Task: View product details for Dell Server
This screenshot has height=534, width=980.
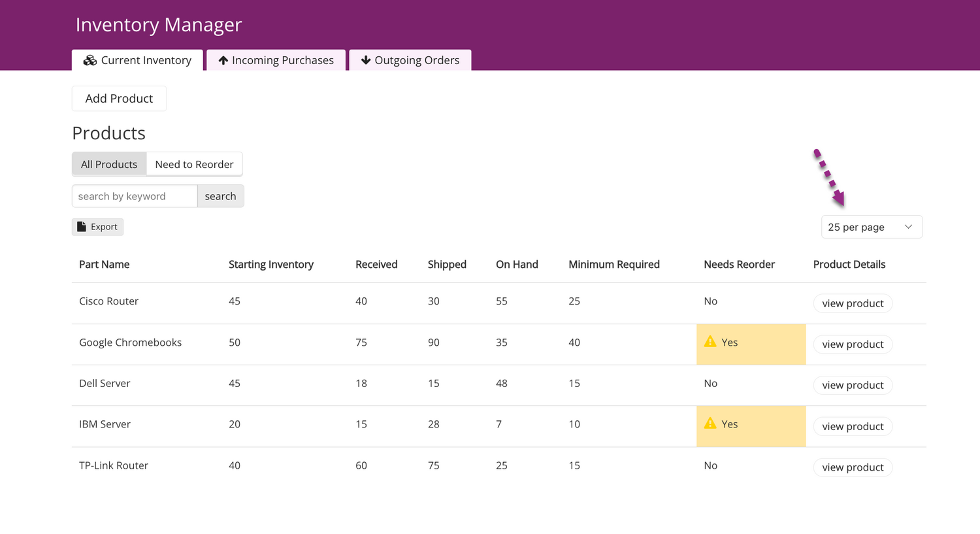Action: pos(853,385)
